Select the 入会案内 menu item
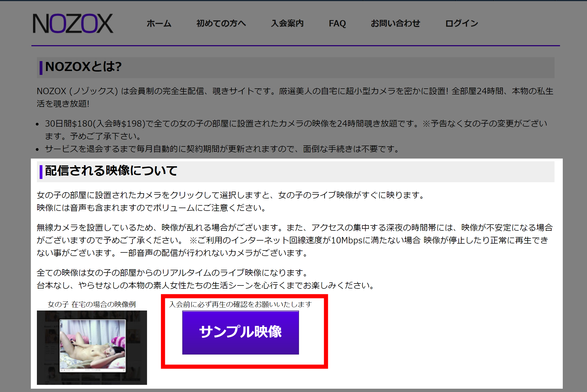The image size is (587, 392). click(x=287, y=24)
